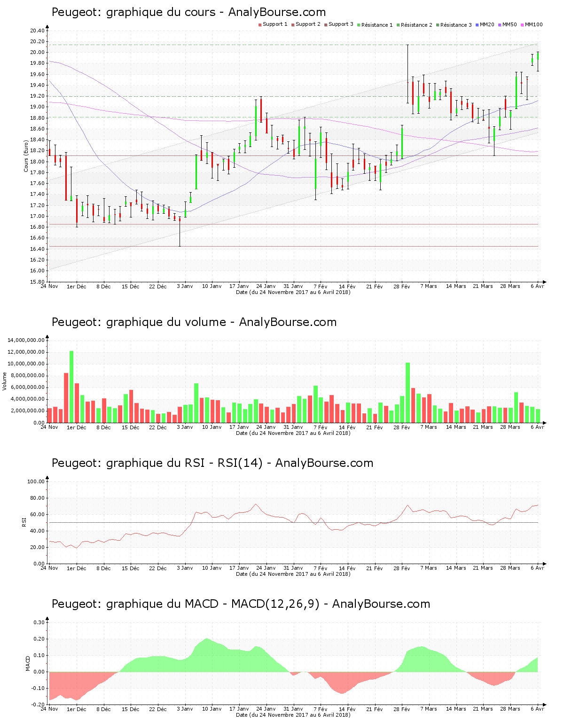The height and width of the screenshot is (728, 564).
Task: Click the red Support 1 legend swatch
Action: [260, 25]
